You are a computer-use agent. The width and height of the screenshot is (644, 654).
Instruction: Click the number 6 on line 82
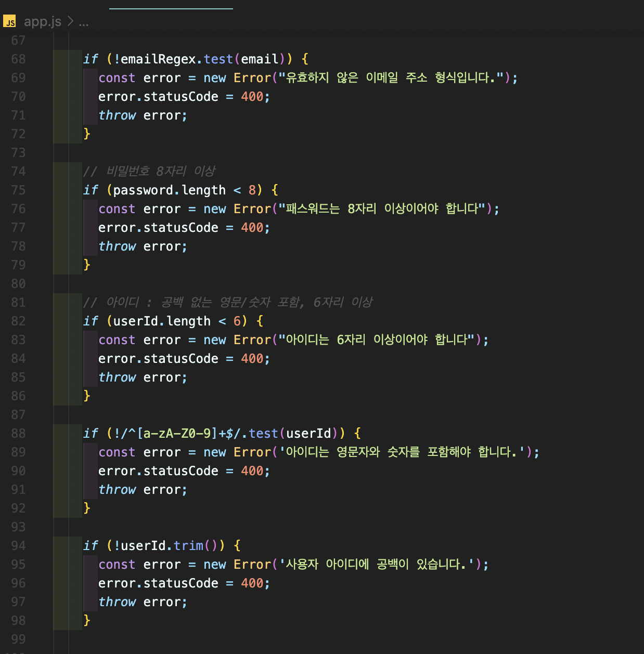(x=237, y=321)
